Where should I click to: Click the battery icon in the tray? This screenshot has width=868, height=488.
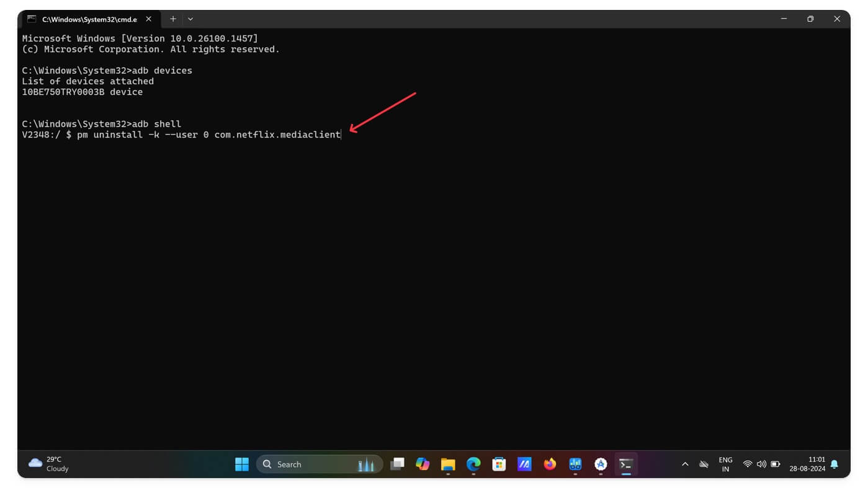coord(776,464)
